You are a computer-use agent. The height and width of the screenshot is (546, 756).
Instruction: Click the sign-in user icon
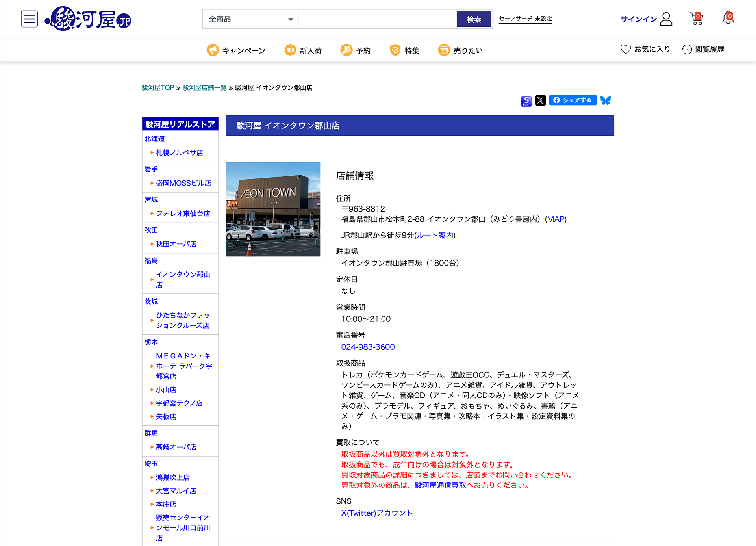[x=666, y=19]
